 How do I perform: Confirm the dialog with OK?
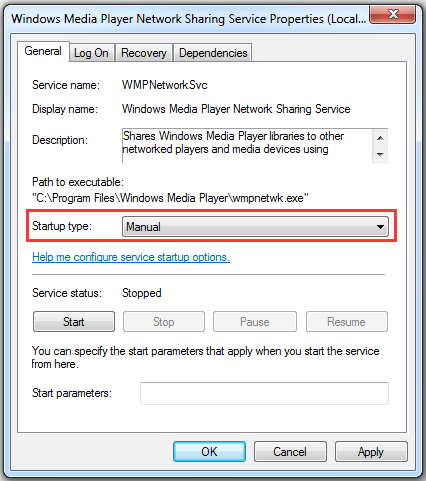209,452
